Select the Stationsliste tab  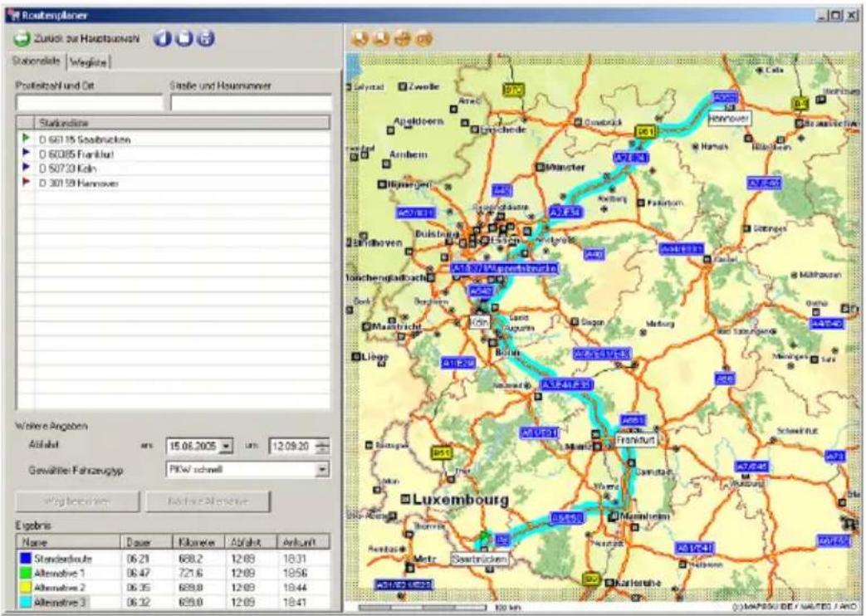coord(37,61)
